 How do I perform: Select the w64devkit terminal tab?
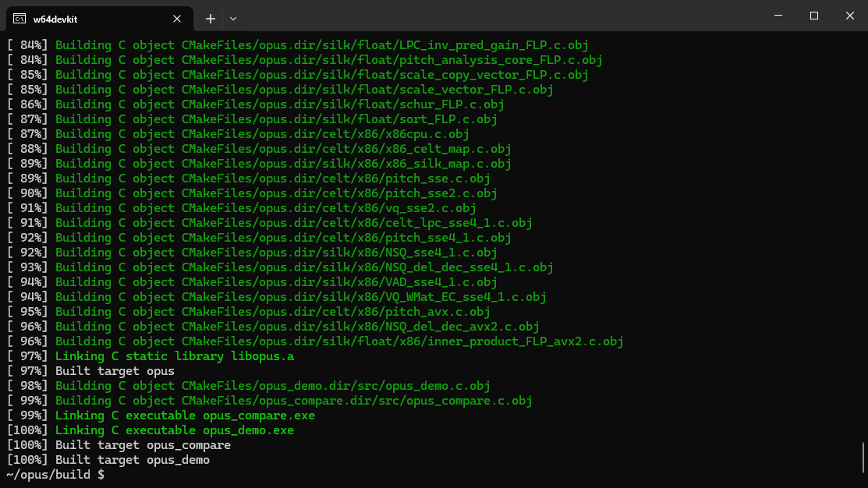click(x=100, y=19)
